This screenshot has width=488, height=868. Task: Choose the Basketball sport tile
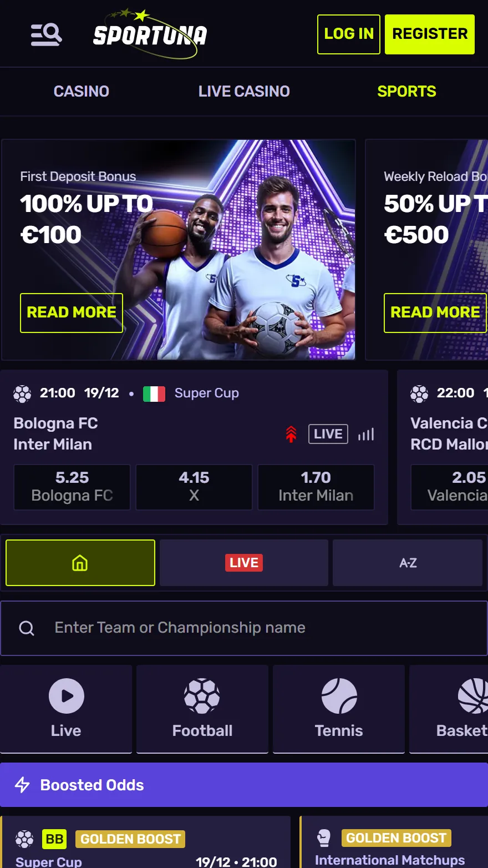(x=449, y=709)
